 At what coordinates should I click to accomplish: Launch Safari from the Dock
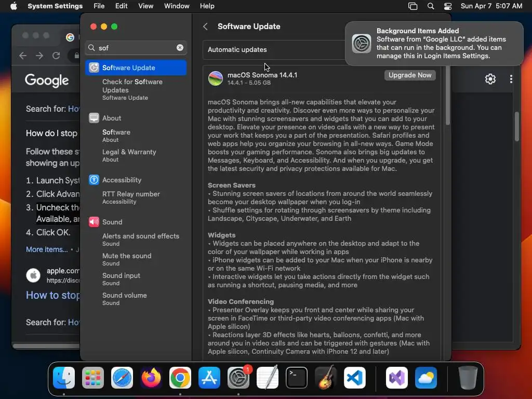pyautogui.click(x=122, y=378)
